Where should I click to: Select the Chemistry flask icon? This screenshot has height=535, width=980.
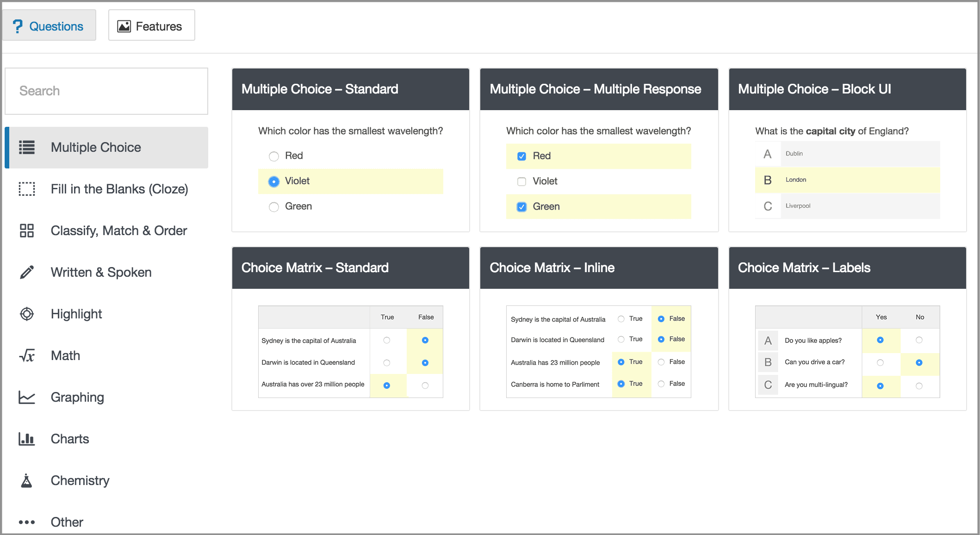point(27,480)
